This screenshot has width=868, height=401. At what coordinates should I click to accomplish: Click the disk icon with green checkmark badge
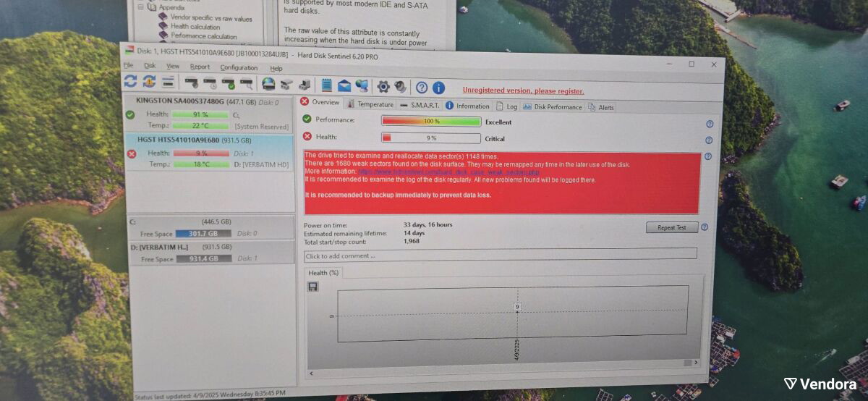point(228,84)
